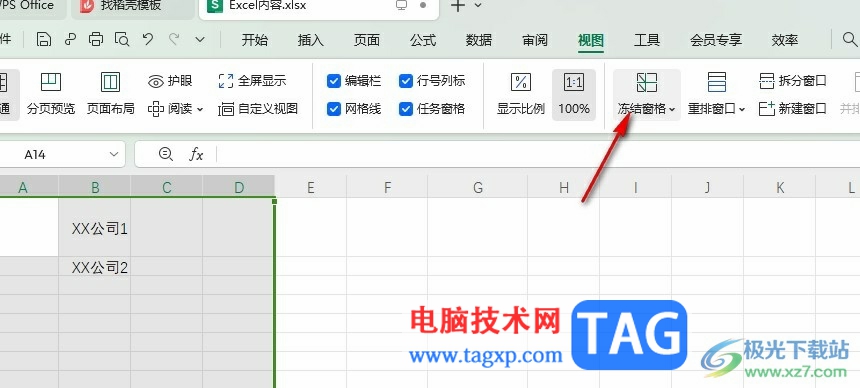
Task: Open the 插入 tab
Action: click(310, 40)
